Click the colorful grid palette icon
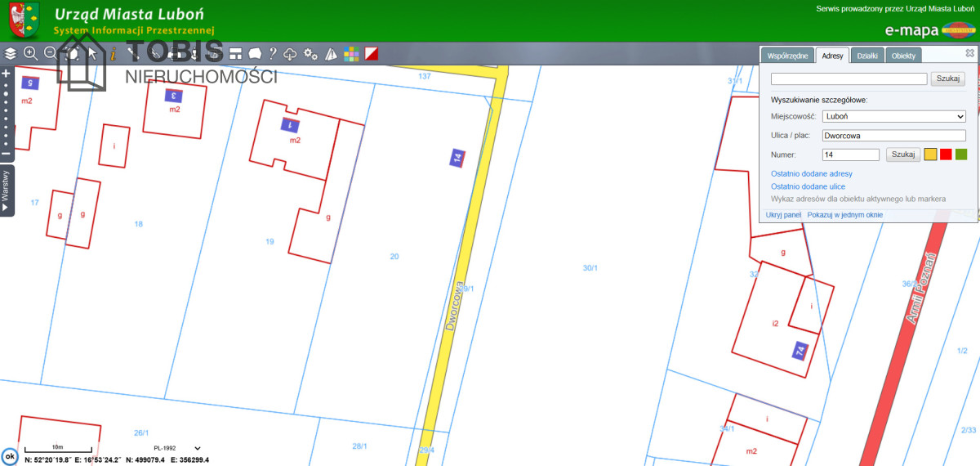Screen dimensions: 980x466 point(351,54)
